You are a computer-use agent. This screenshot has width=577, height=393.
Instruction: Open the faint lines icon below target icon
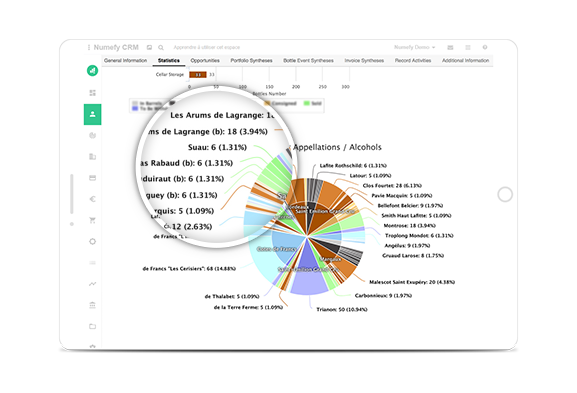(x=92, y=263)
